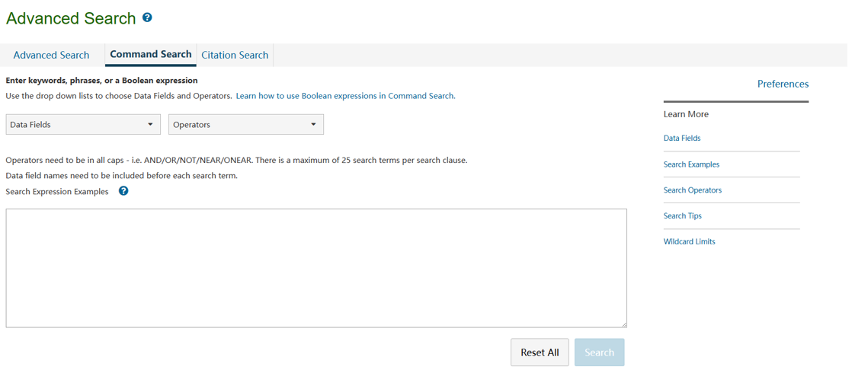Switch to the Advanced Search tab
Screen dimensions: 868x389
tap(51, 55)
